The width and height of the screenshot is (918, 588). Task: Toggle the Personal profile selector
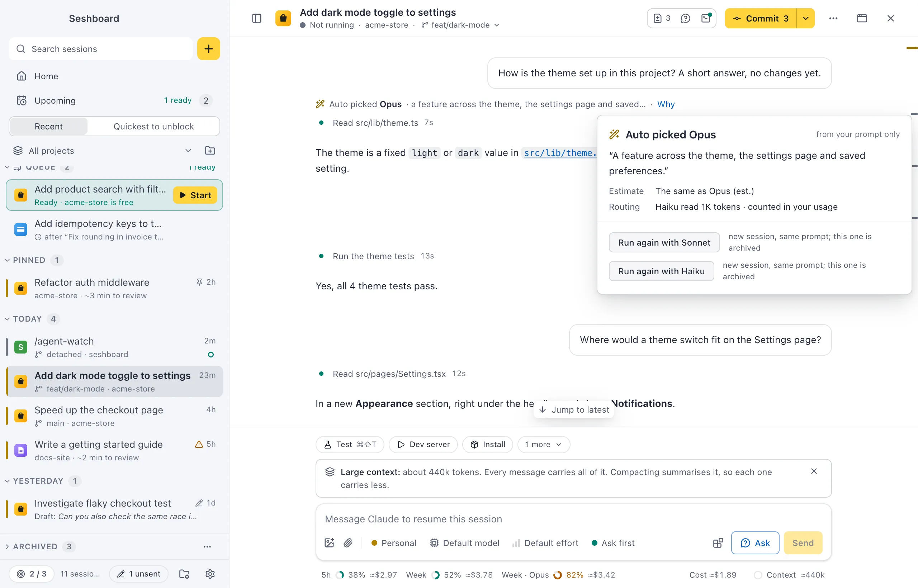point(394,543)
